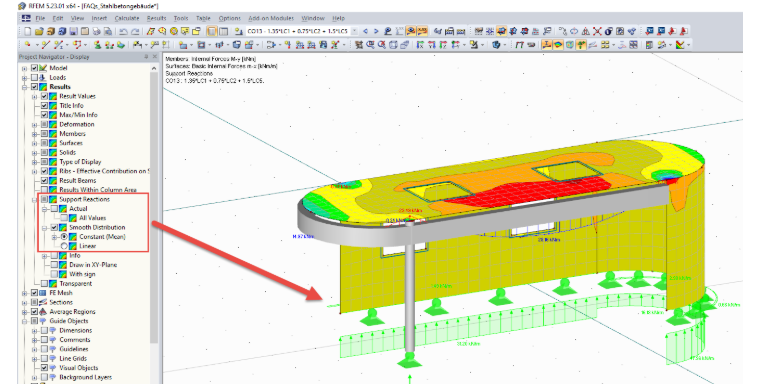
Task: Click the view in Z direction icon
Action: 443,45
